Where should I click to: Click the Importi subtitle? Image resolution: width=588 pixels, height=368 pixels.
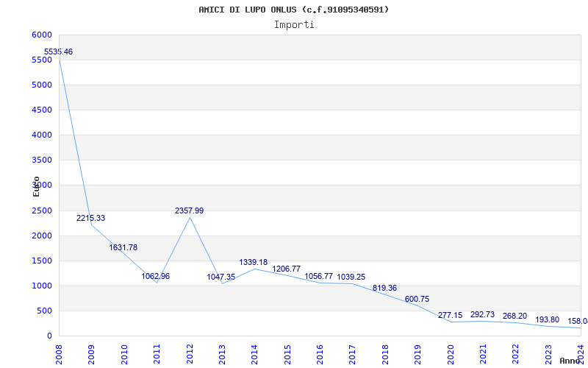[x=294, y=25]
